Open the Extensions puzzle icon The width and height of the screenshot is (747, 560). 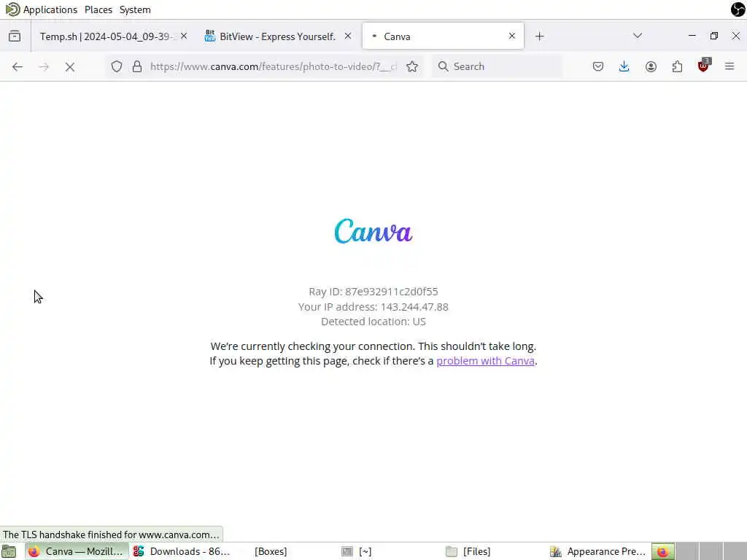(677, 66)
